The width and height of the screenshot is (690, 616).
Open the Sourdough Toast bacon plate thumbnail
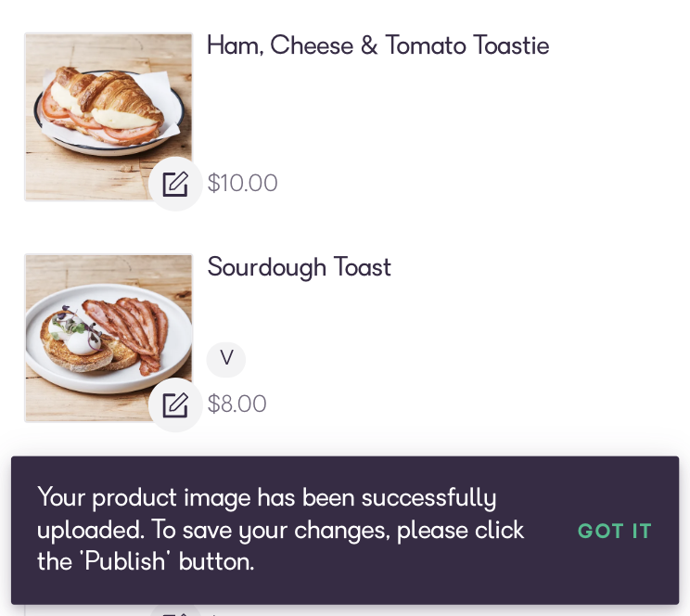109,339
